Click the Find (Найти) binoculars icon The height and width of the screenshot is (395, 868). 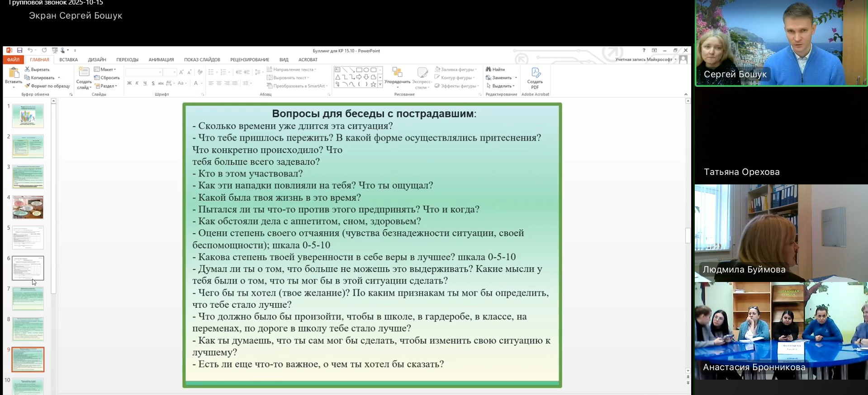tap(489, 70)
